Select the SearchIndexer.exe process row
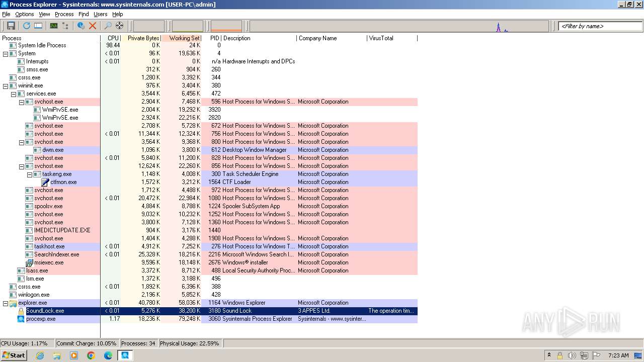644x362 pixels. click(x=209, y=254)
